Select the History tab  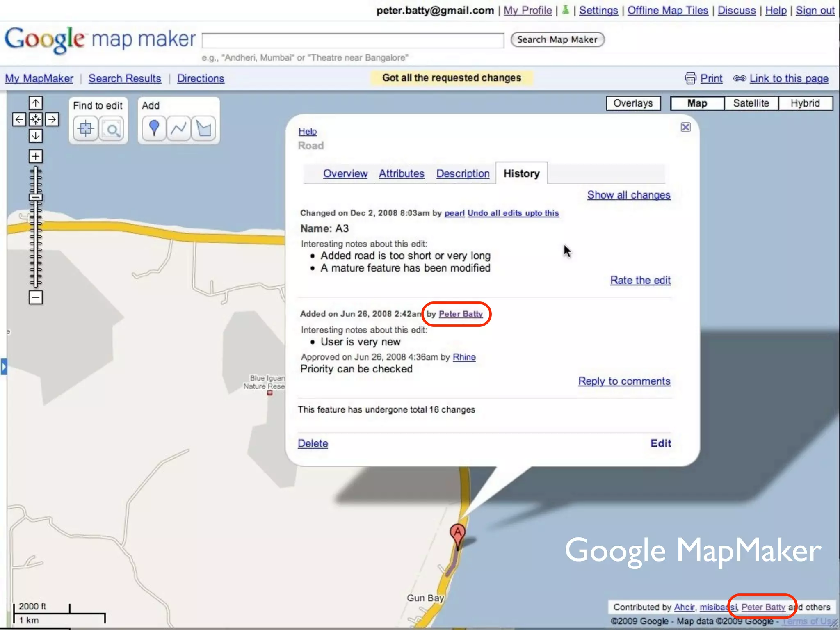pos(522,173)
